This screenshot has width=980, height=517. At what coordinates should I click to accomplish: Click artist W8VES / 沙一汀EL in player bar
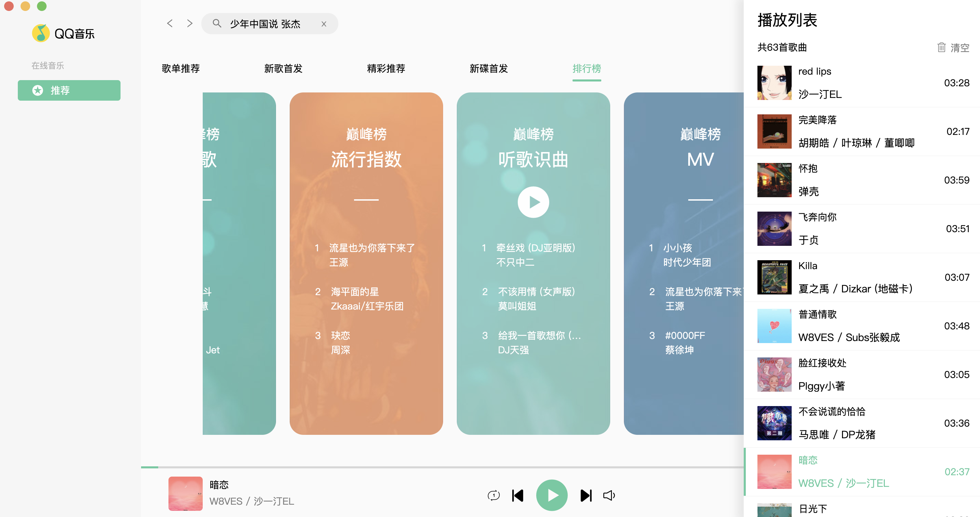(251, 501)
